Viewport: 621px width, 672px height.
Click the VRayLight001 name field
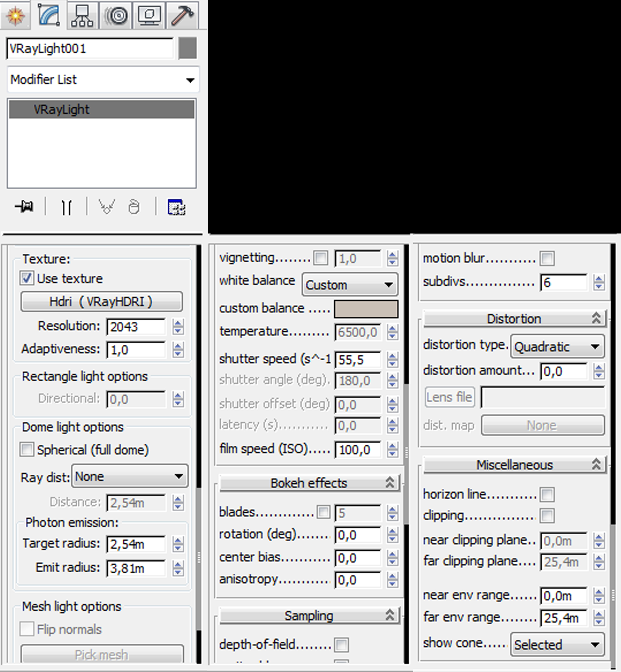click(90, 49)
